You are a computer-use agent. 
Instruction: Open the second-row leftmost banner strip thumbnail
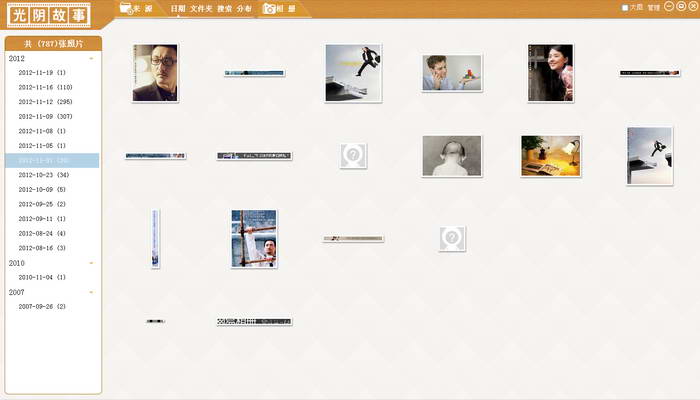pyautogui.click(x=155, y=156)
